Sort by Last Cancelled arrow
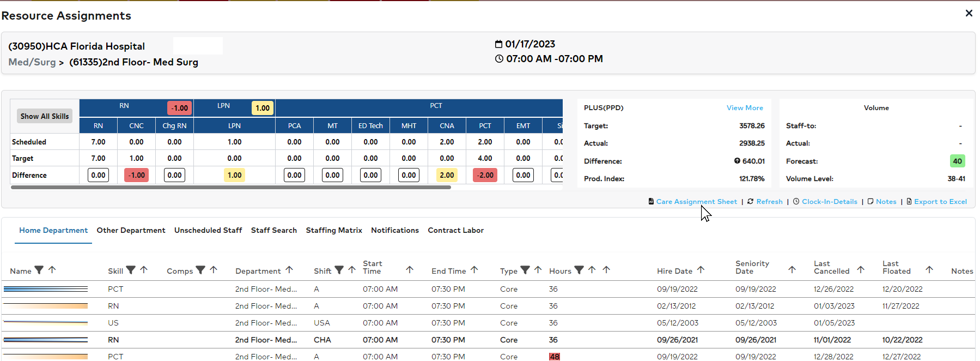 point(861,270)
